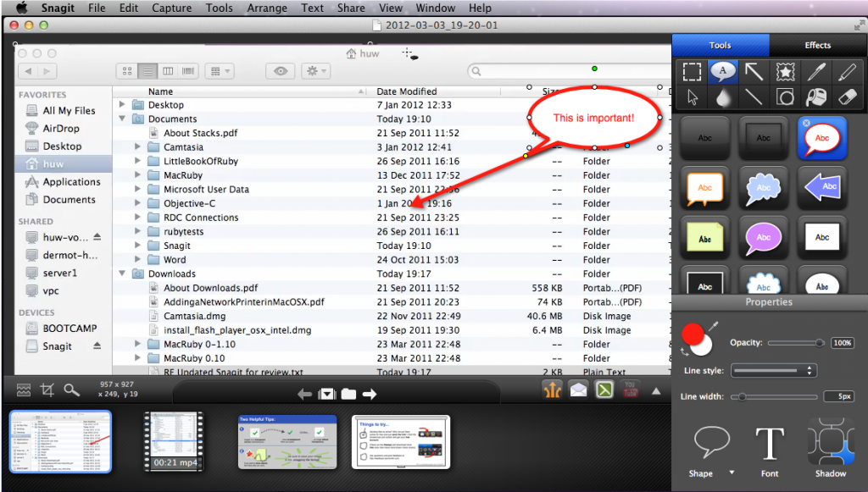Click the Zoom magnifier icon
Viewport: 868px width, 492px height.
pos(71,390)
